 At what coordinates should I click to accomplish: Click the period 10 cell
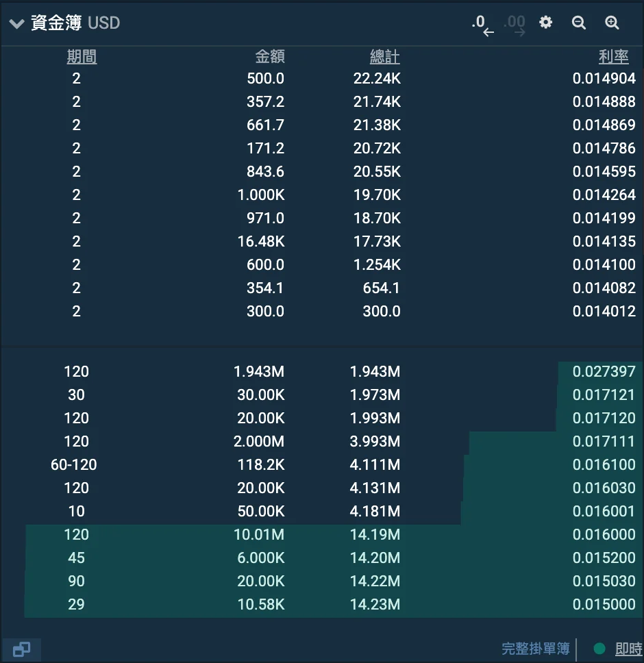(x=76, y=511)
